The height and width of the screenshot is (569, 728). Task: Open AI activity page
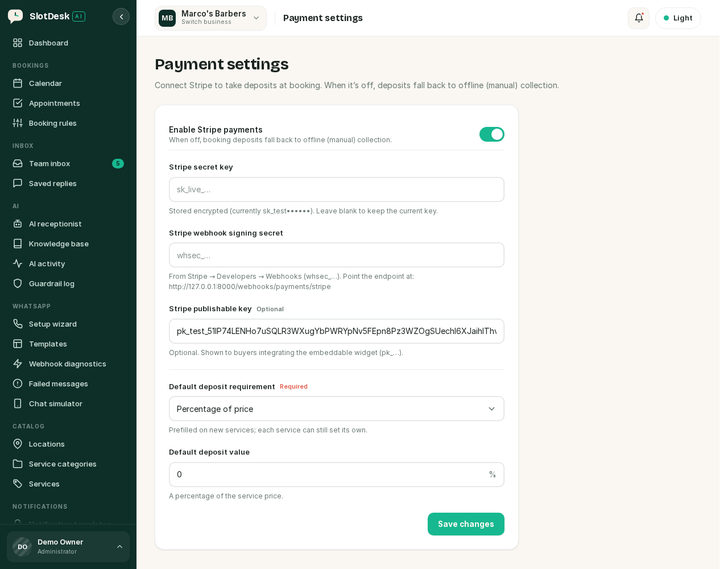click(x=68, y=263)
